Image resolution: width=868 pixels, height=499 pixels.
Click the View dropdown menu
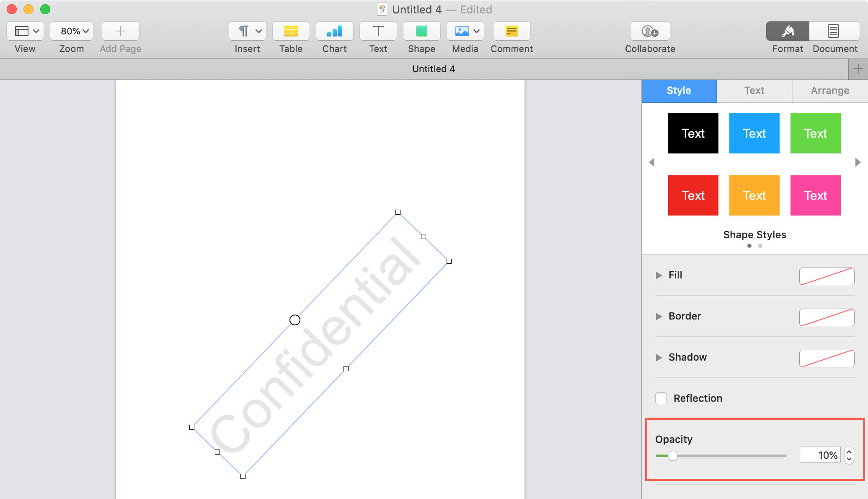[25, 31]
